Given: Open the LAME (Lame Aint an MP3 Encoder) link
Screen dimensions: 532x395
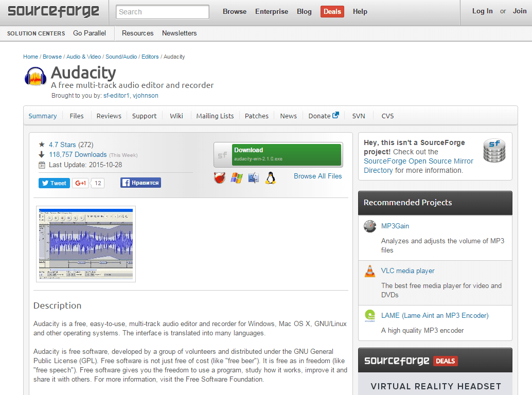Looking at the screenshot, I should pos(435,316).
